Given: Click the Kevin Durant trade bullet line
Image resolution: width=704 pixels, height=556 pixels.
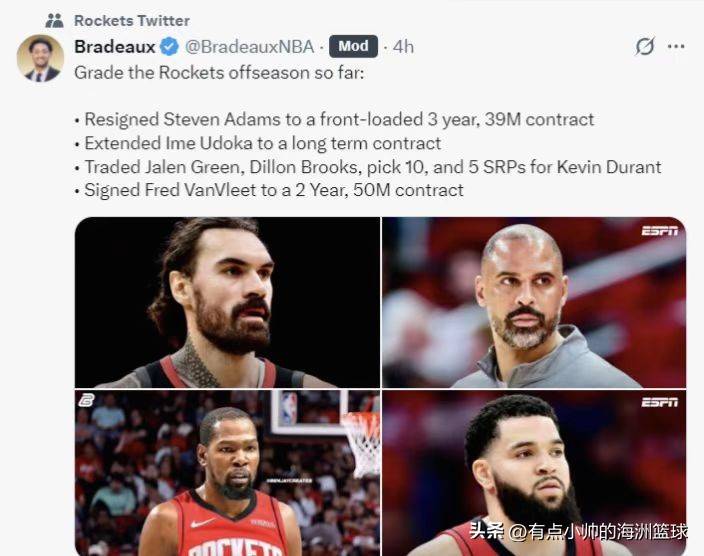Looking at the screenshot, I should [368, 167].
